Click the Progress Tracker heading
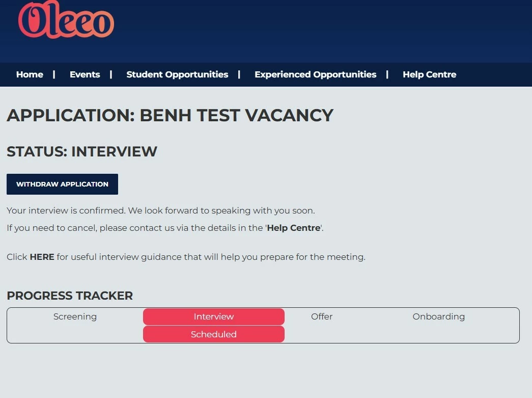The height and width of the screenshot is (398, 532). [70, 296]
